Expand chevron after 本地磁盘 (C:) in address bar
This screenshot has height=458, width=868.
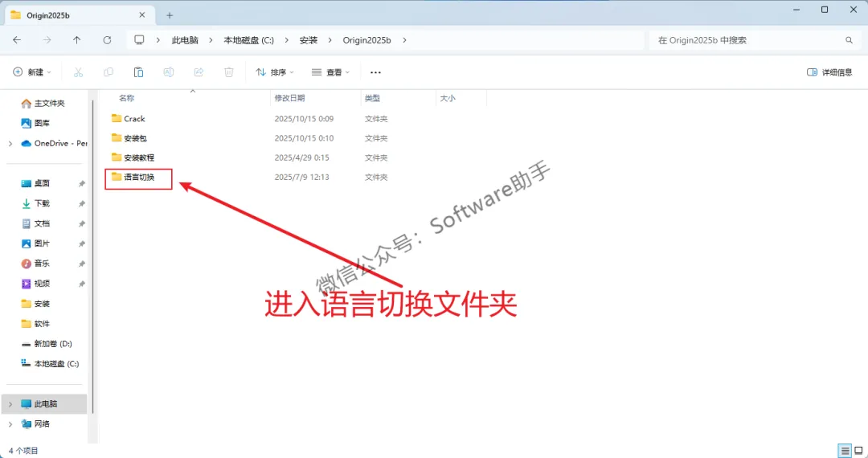(x=287, y=40)
